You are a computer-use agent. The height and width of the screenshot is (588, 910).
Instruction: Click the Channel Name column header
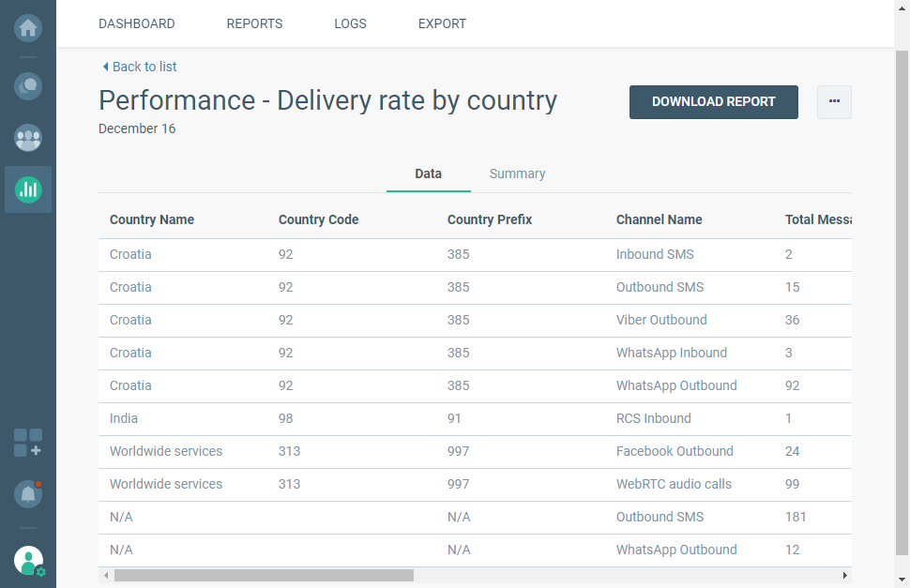[659, 219]
